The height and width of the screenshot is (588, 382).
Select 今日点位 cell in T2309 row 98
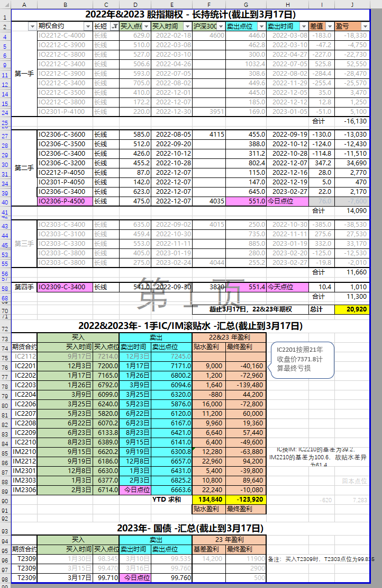point(135,578)
